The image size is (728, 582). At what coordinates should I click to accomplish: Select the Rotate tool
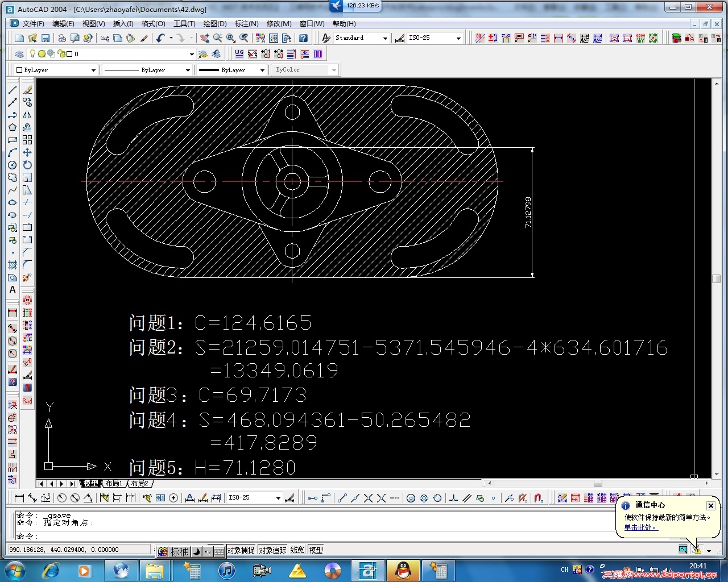[27, 165]
